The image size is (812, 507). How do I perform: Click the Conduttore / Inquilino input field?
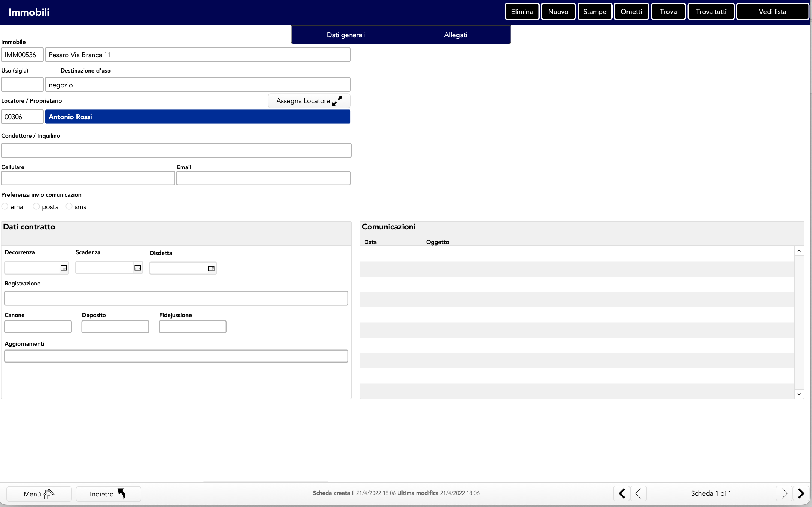click(x=176, y=150)
